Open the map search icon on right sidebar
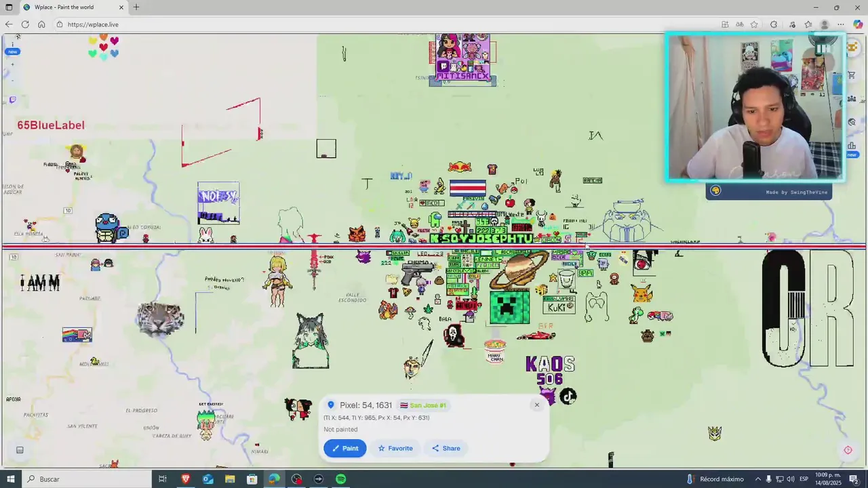 852,122
